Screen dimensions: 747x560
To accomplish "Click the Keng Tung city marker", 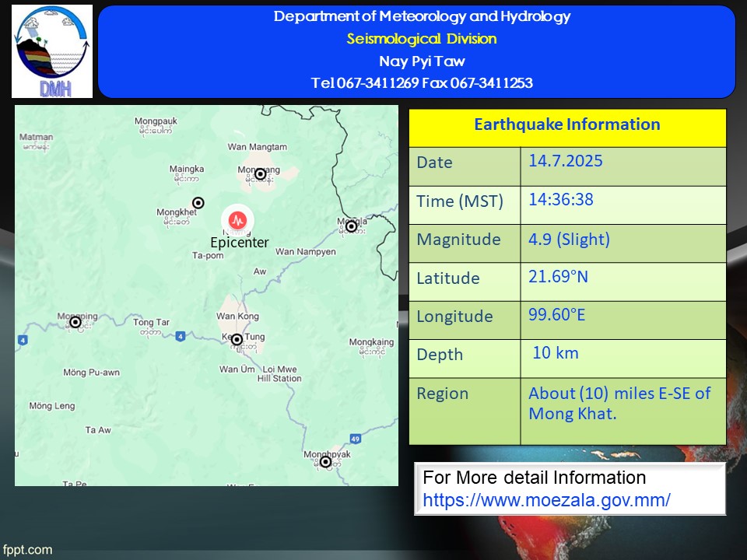I will 237,340.
